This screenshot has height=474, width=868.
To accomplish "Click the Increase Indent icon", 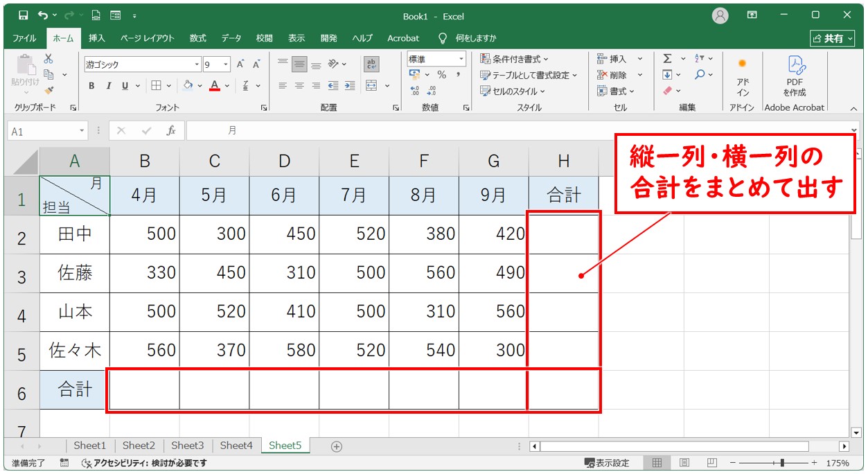I will click(349, 86).
